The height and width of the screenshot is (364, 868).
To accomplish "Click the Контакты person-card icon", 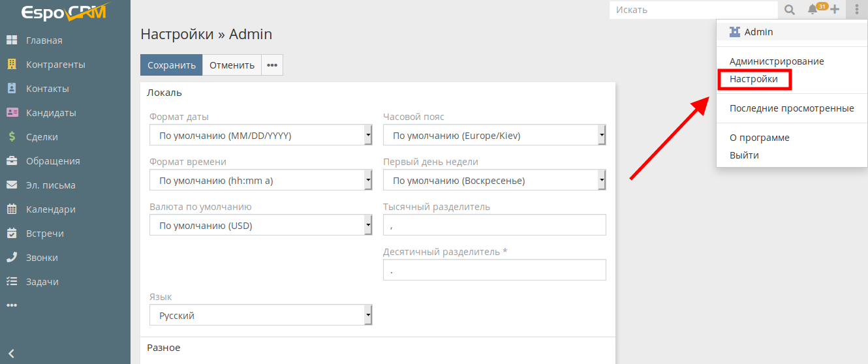I will point(11,89).
